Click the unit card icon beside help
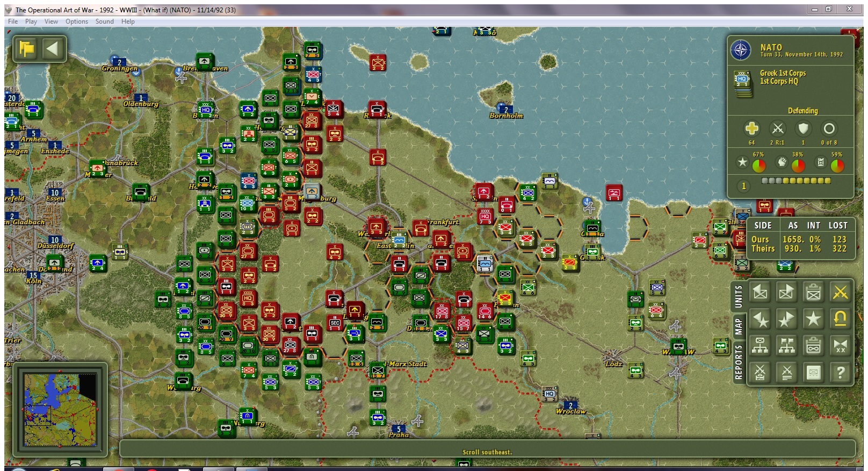The image size is (868, 471). pos(813,372)
